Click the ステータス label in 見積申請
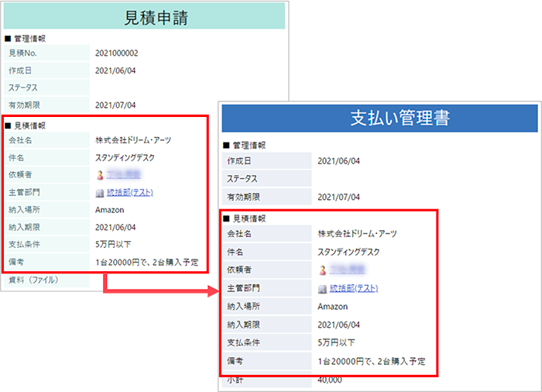The width and height of the screenshot is (542, 392). (x=22, y=88)
